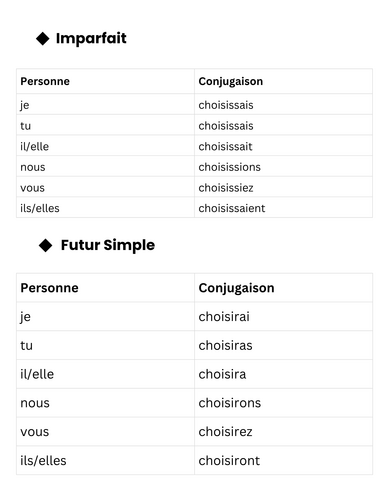Select the Futur Simple heading

click(108, 245)
